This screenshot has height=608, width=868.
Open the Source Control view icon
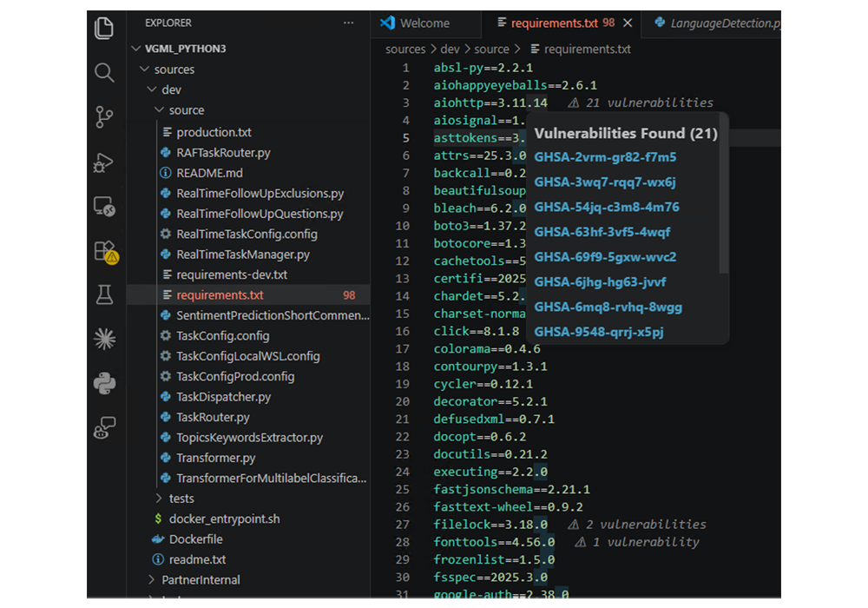pos(104,117)
